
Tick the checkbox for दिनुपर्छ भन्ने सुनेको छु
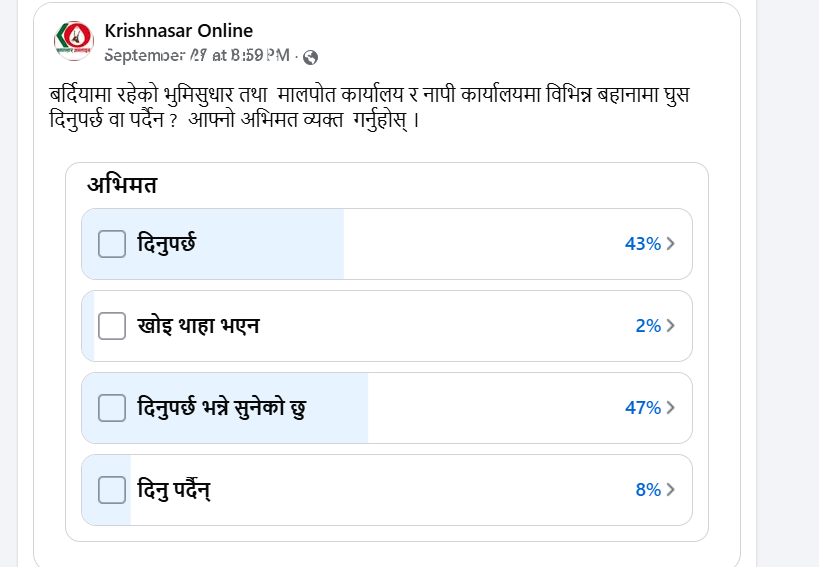point(112,408)
